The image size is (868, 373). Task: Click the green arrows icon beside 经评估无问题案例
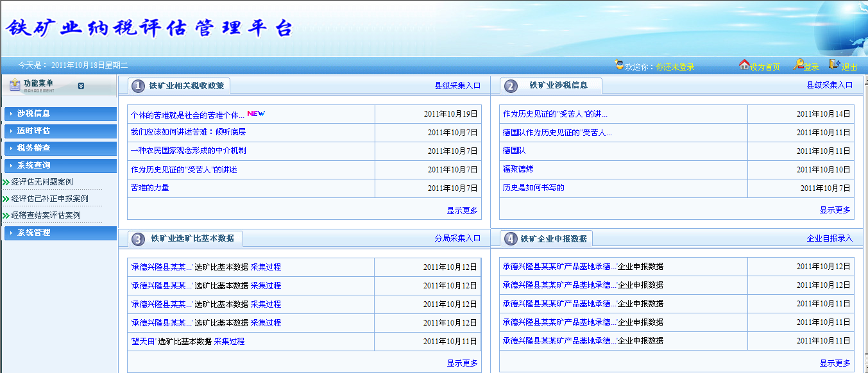coord(6,183)
